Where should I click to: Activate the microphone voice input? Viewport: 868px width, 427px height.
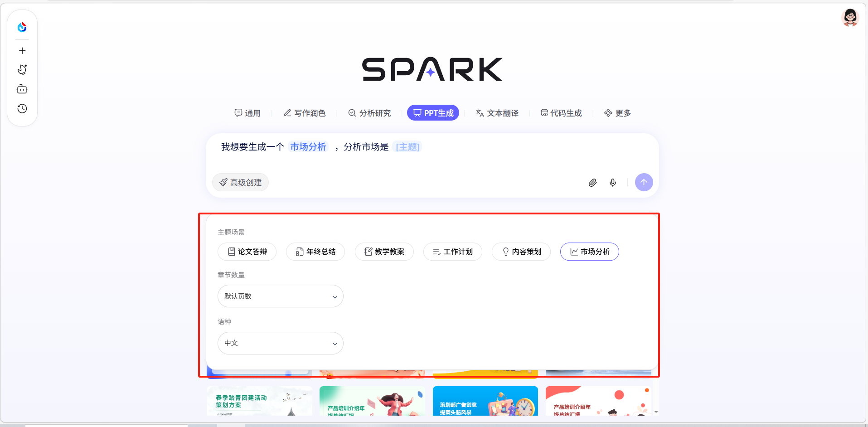[x=613, y=183]
